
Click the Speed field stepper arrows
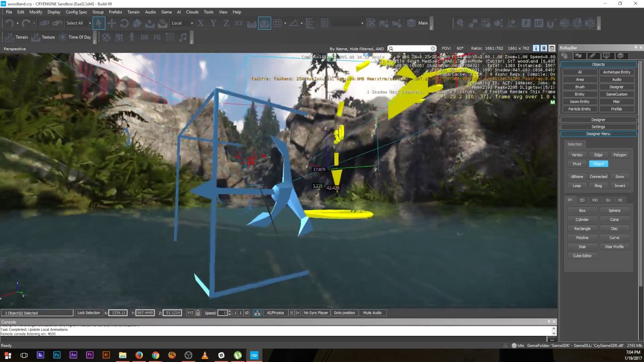(229, 313)
